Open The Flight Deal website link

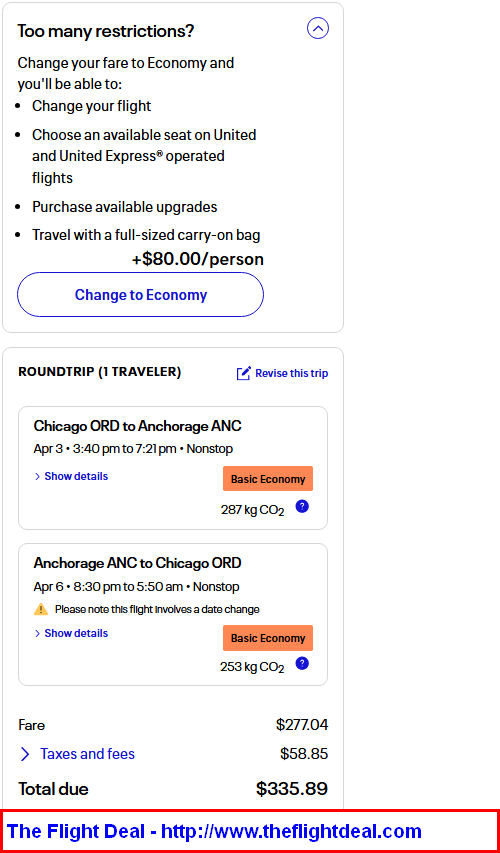pos(214,831)
